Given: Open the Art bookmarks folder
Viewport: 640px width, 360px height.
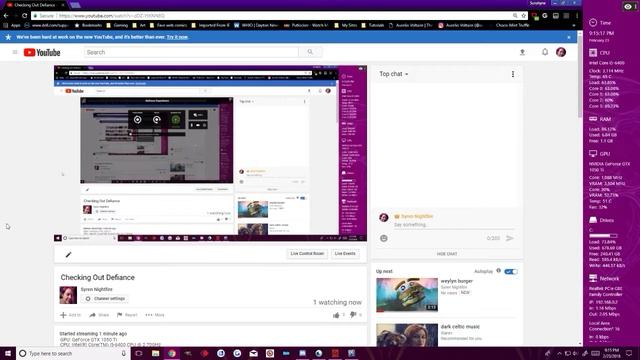Looking at the screenshot, I should (x=139, y=25).
